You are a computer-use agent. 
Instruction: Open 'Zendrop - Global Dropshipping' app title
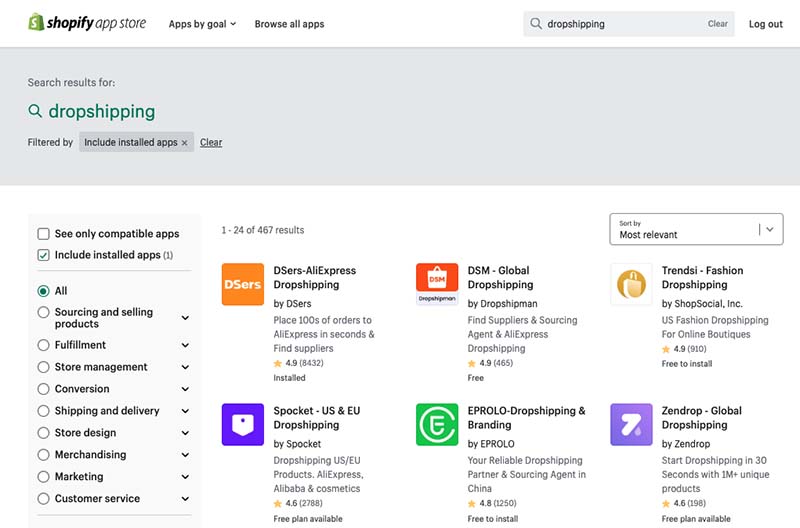click(702, 418)
